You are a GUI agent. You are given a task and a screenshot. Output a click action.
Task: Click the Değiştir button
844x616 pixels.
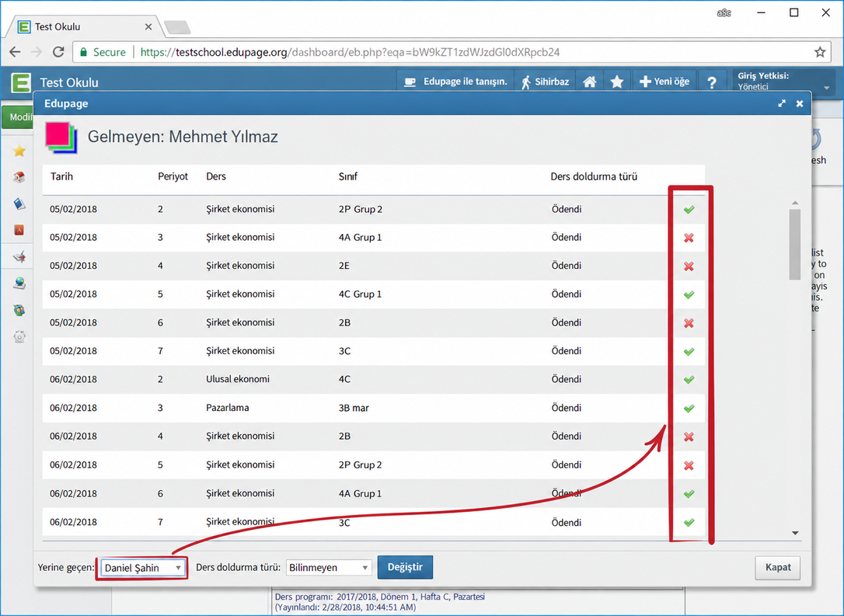tap(405, 567)
